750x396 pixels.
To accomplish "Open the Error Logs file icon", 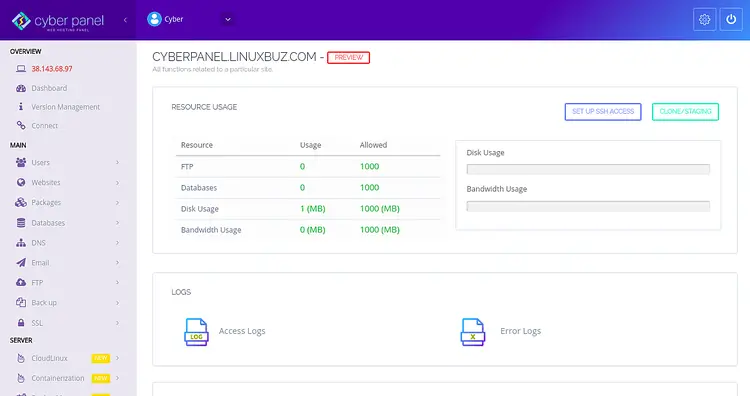I will coord(473,331).
